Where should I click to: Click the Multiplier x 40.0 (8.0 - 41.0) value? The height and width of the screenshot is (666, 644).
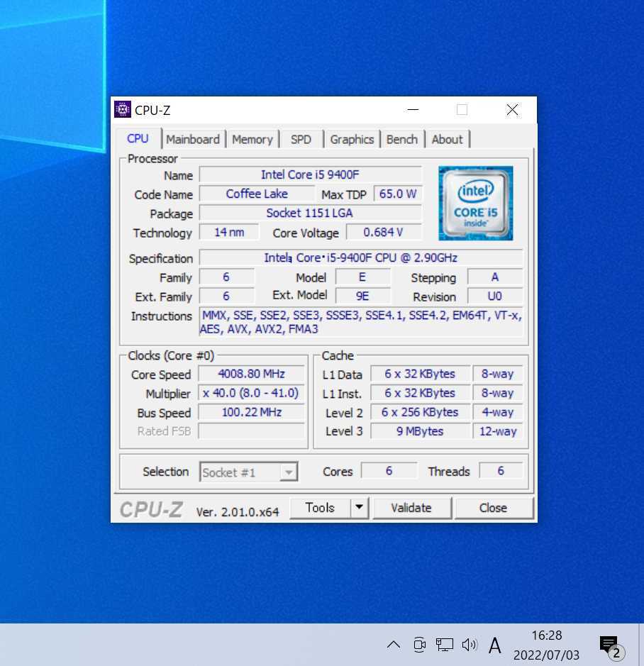coord(252,393)
